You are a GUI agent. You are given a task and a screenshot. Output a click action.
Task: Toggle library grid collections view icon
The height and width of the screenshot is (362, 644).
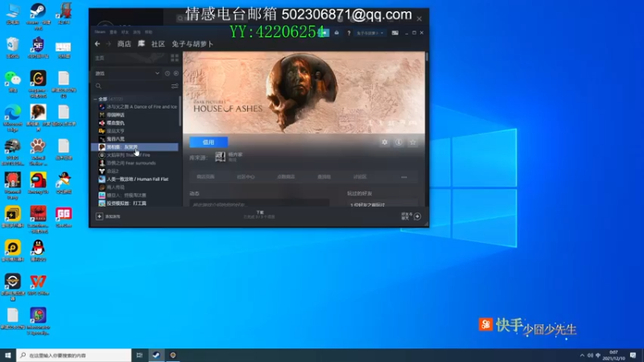[x=175, y=58]
